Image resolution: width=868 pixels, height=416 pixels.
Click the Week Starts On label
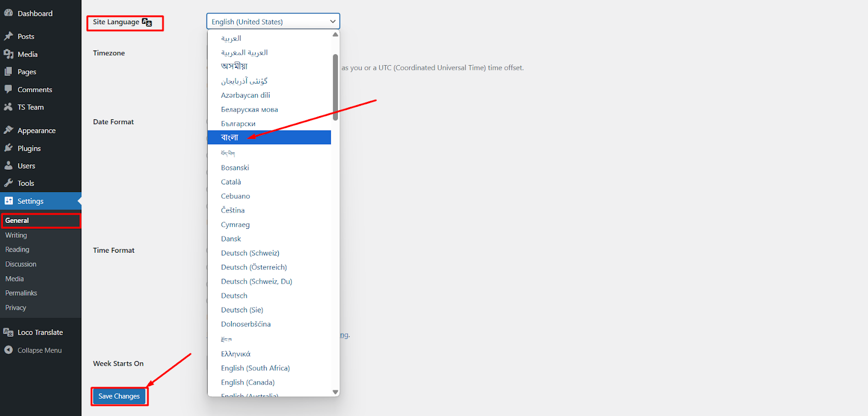[x=118, y=363]
